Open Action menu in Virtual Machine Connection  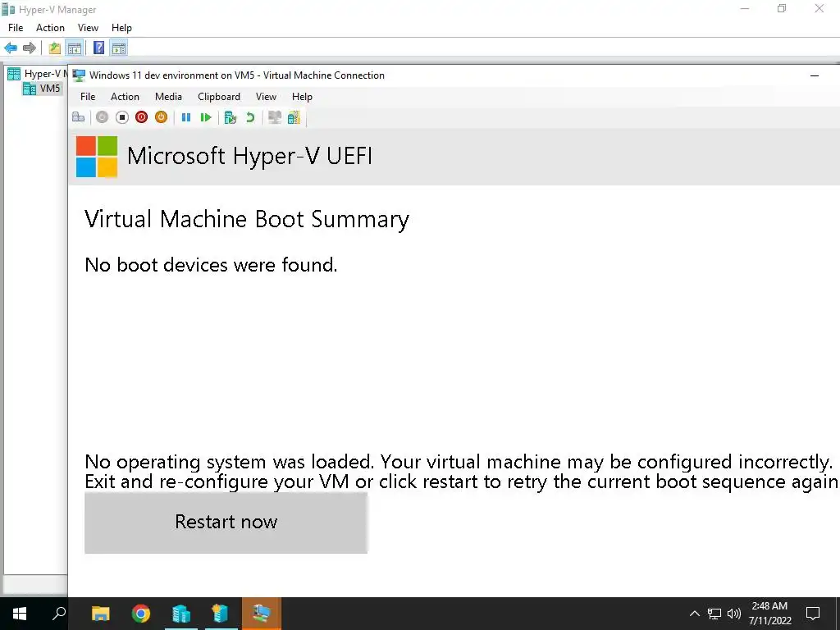click(125, 97)
